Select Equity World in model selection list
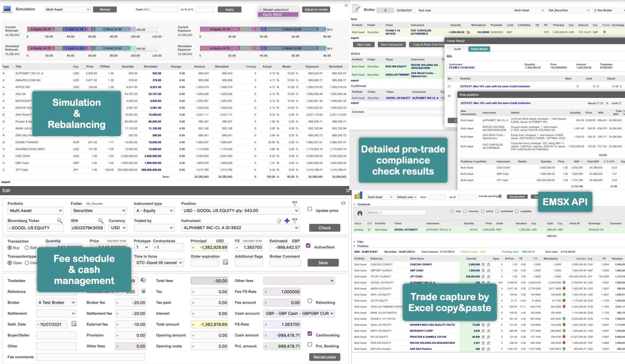The image size is (625, 364). tap(278, 15)
